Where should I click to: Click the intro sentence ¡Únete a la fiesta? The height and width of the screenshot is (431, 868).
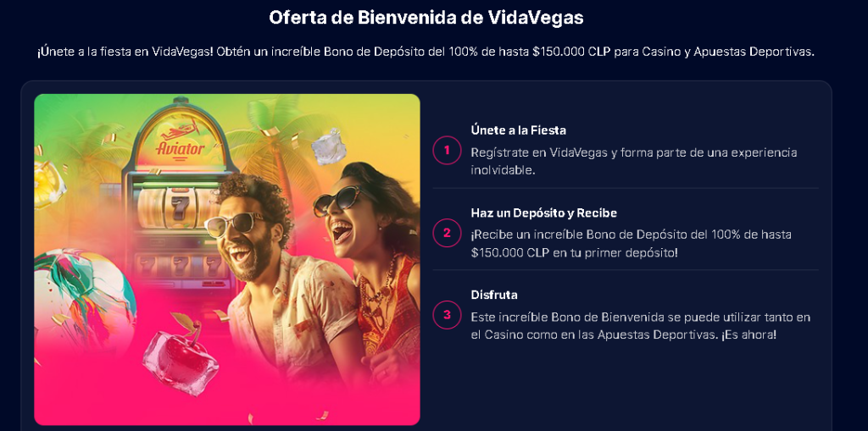pyautogui.click(x=426, y=52)
